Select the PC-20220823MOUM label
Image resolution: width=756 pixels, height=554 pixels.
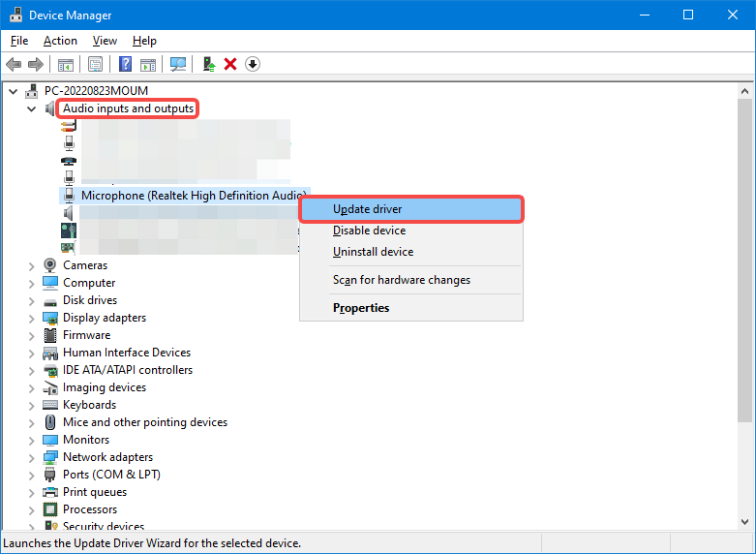coord(97,91)
